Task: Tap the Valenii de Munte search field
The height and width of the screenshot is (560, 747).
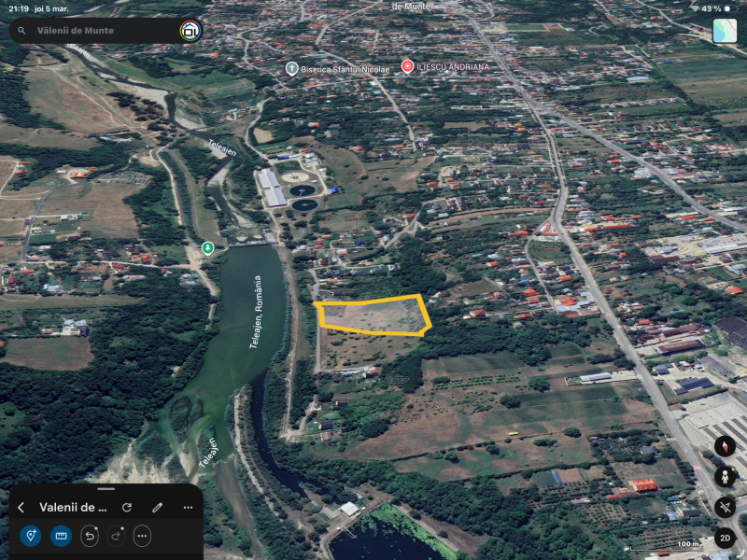Action: (93, 31)
